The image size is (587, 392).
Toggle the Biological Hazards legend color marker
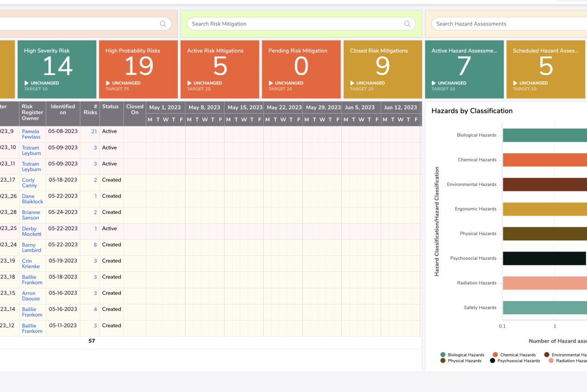click(443, 355)
